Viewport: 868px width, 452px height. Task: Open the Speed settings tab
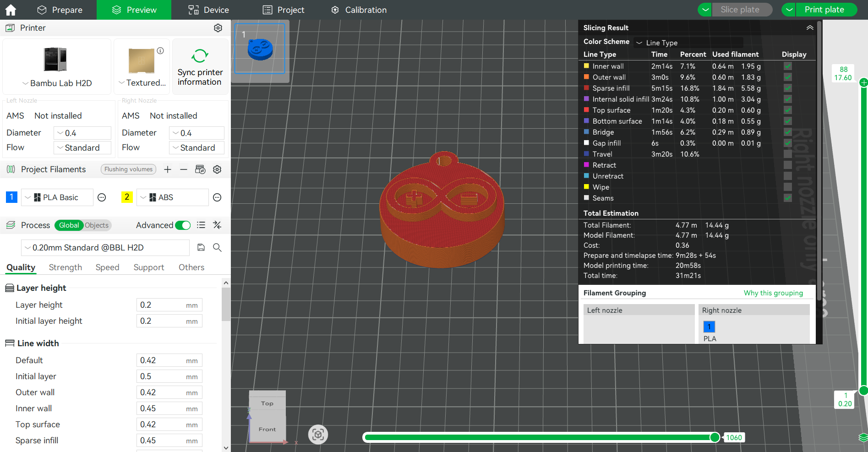tap(107, 267)
